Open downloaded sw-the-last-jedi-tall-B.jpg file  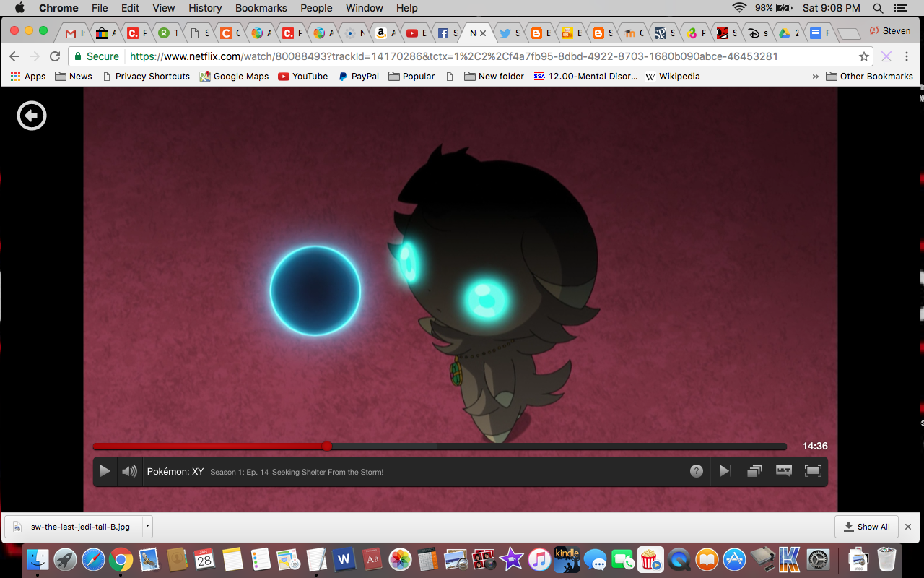74,527
